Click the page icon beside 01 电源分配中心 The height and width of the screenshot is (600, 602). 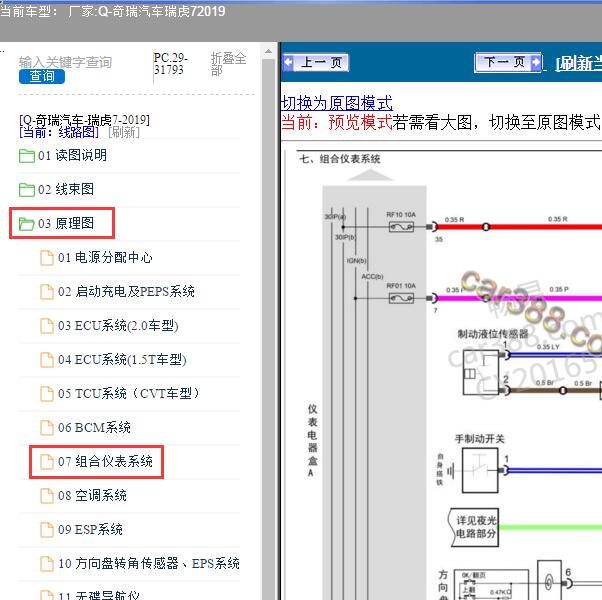(47, 258)
